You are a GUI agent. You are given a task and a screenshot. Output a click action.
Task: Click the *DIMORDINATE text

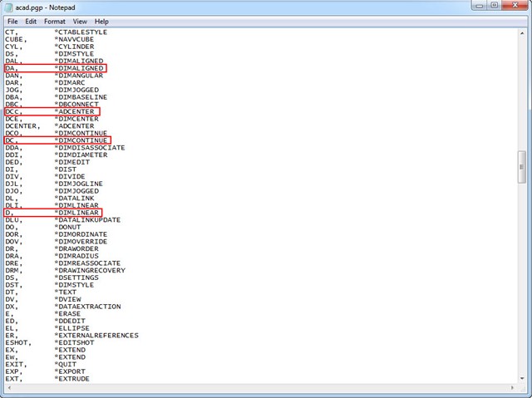tap(81, 234)
